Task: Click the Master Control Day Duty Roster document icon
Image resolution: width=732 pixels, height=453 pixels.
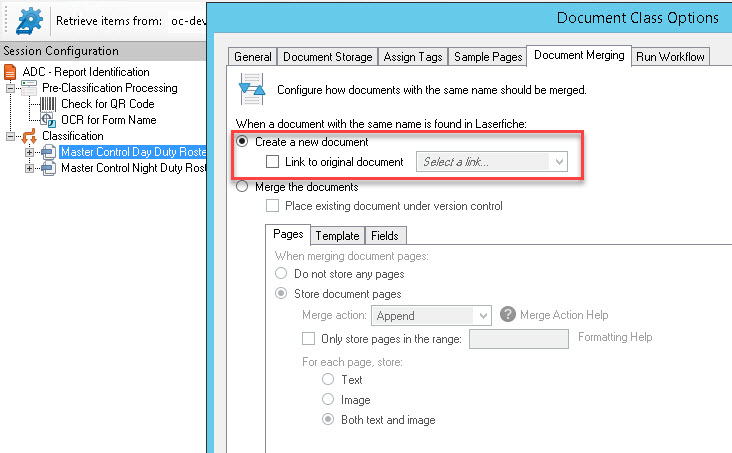Action: (49, 152)
